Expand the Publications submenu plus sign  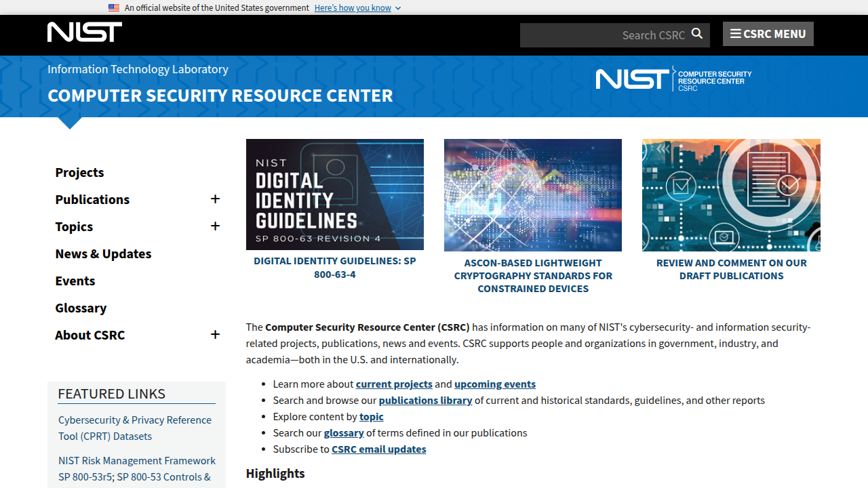[x=215, y=199]
